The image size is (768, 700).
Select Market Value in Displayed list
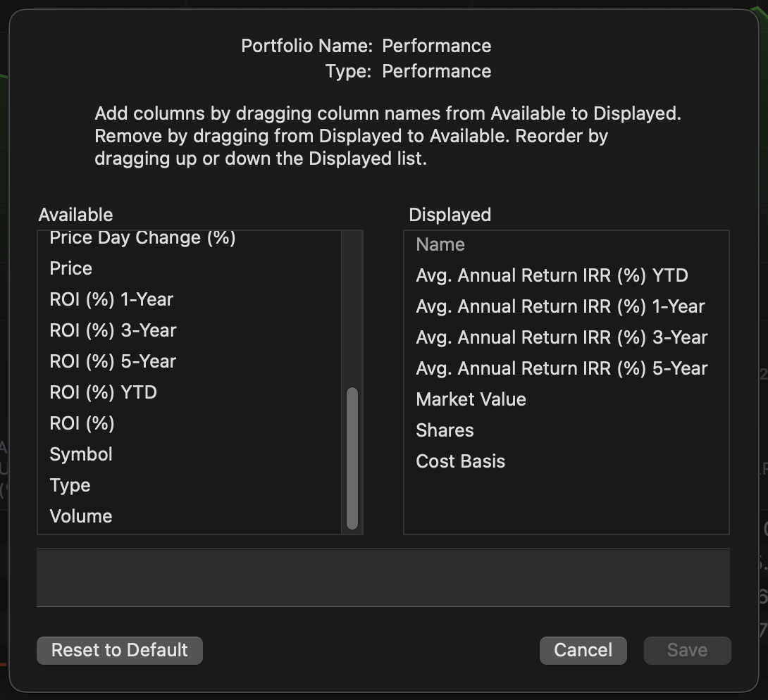click(471, 399)
